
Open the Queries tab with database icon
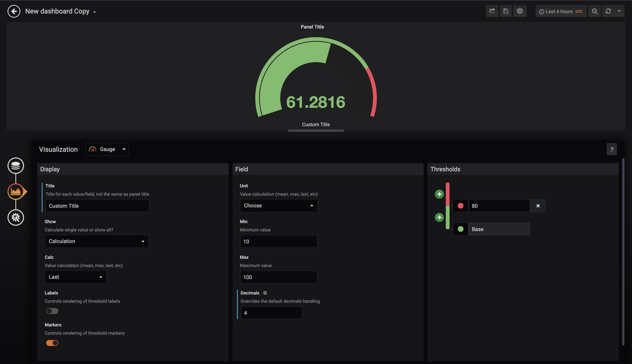pos(16,165)
